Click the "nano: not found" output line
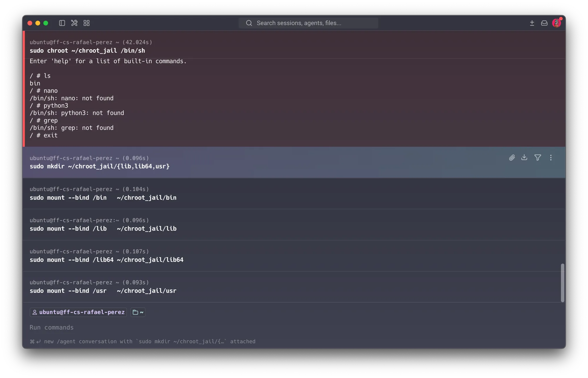Viewport: 588px width, 378px height. coord(71,98)
